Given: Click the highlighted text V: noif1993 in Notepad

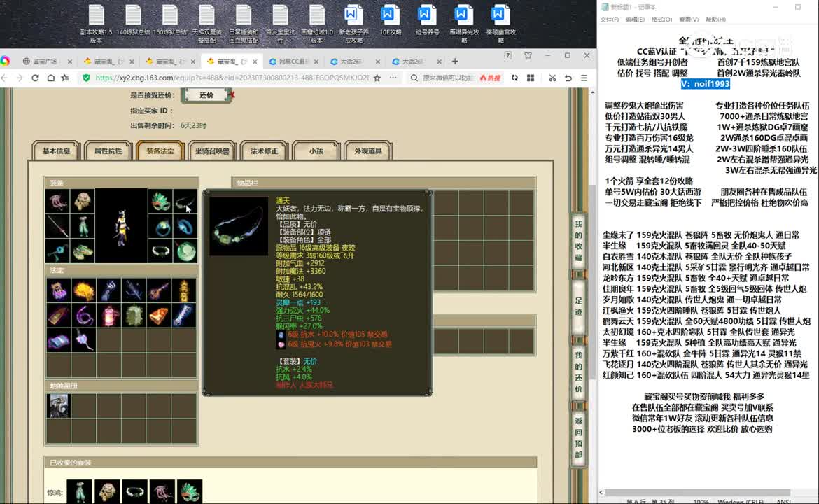Looking at the screenshot, I should click(705, 84).
